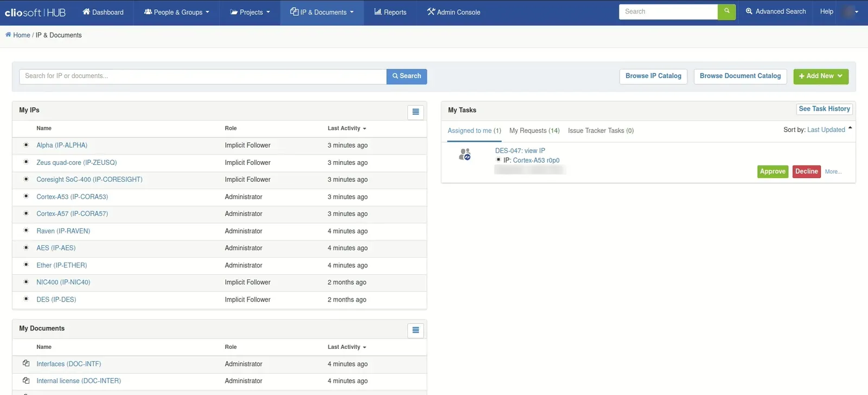Expand the Projects menu
Image resolution: width=868 pixels, height=395 pixels.
click(x=250, y=12)
